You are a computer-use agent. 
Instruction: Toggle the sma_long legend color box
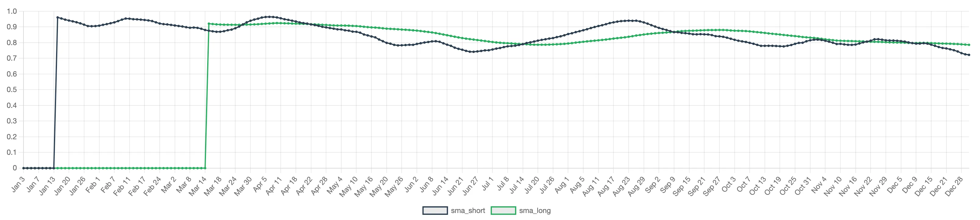coord(503,211)
